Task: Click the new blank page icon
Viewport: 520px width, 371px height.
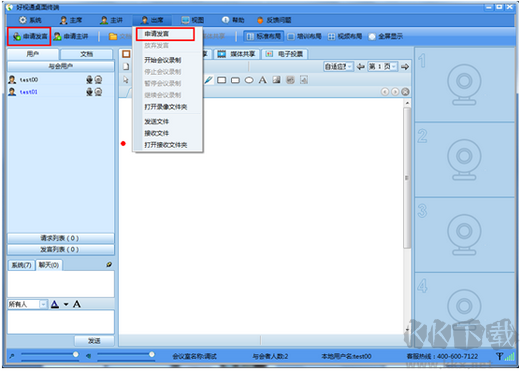Action: coord(126,66)
